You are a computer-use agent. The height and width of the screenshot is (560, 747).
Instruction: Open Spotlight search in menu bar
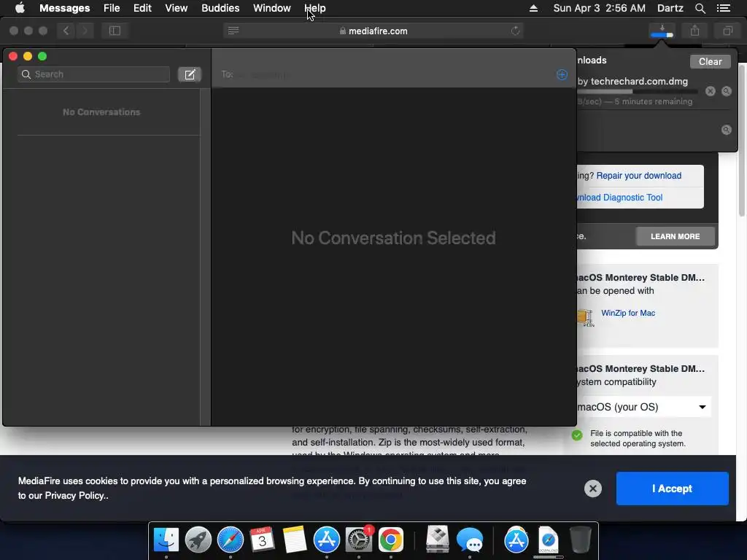700,8
